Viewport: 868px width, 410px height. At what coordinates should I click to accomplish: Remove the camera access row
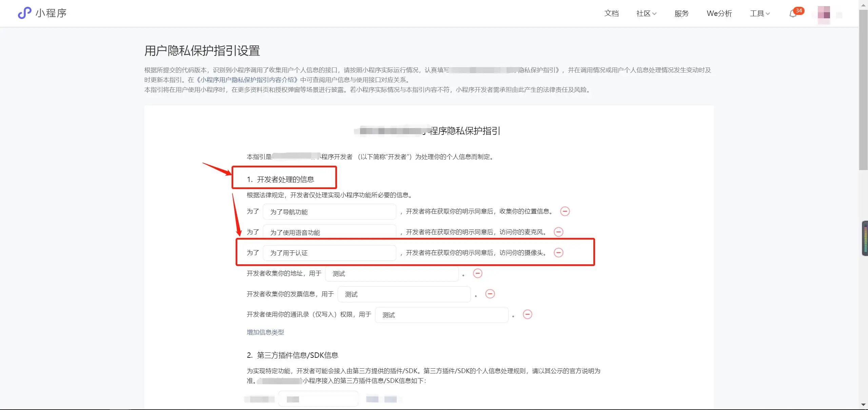coord(558,253)
